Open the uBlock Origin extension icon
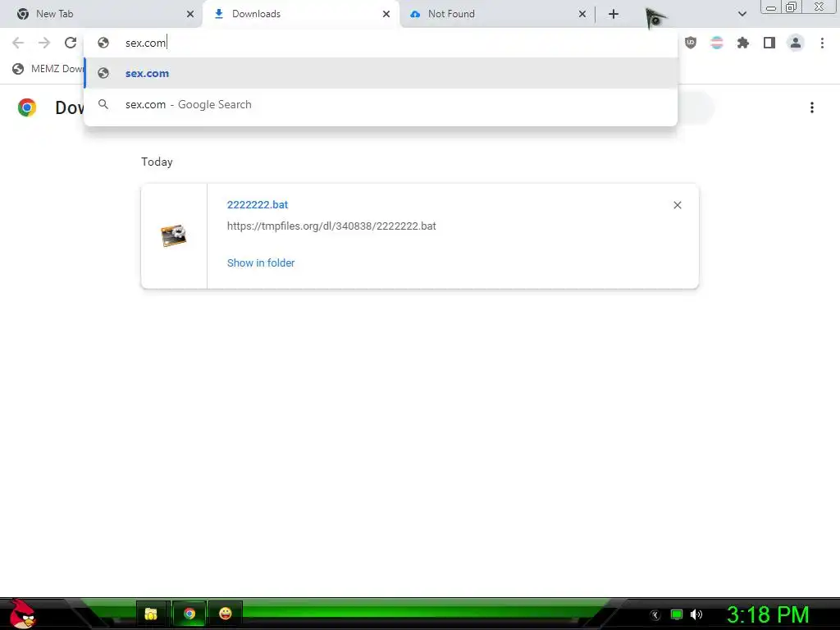The height and width of the screenshot is (630, 840). (691, 43)
